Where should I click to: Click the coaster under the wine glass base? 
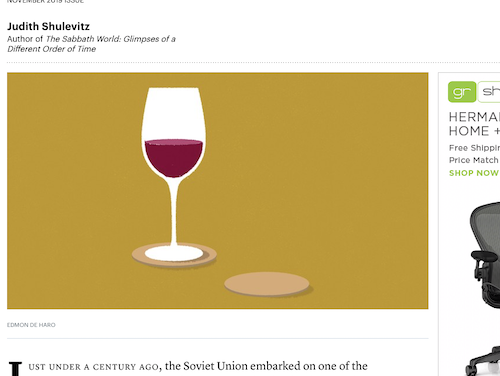coord(174,255)
